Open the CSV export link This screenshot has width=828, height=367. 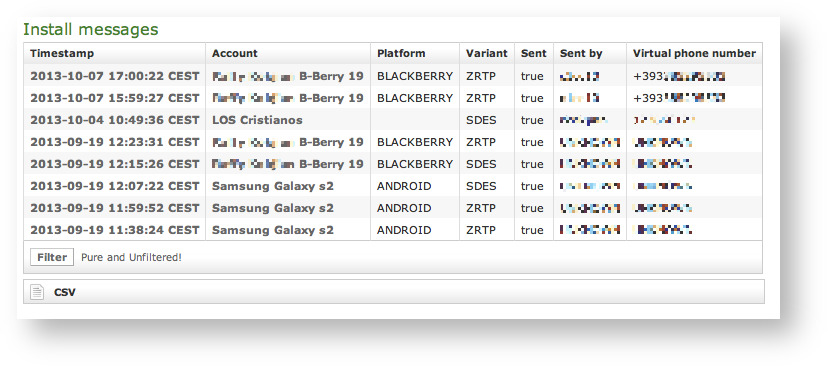[64, 292]
